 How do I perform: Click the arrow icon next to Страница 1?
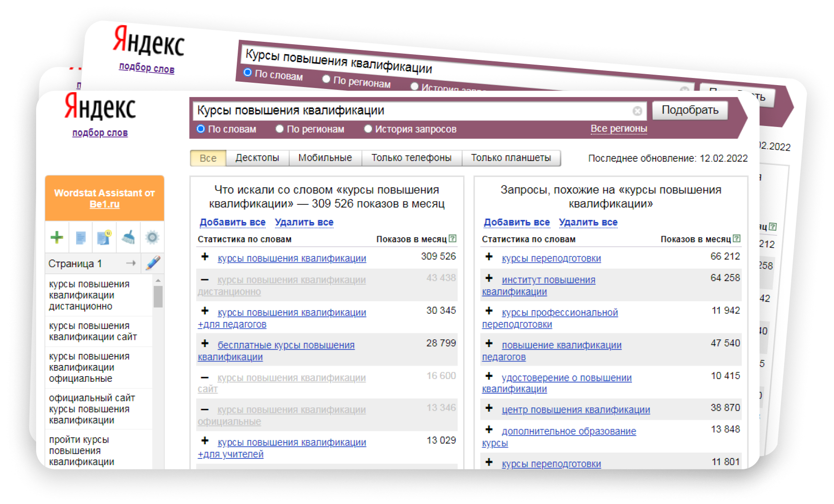131,263
